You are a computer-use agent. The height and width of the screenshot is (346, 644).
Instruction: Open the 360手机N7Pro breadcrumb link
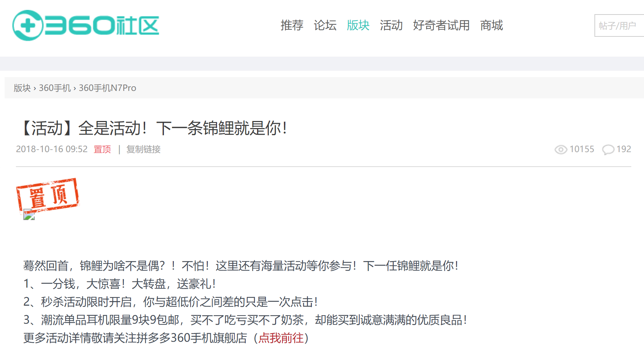point(107,88)
